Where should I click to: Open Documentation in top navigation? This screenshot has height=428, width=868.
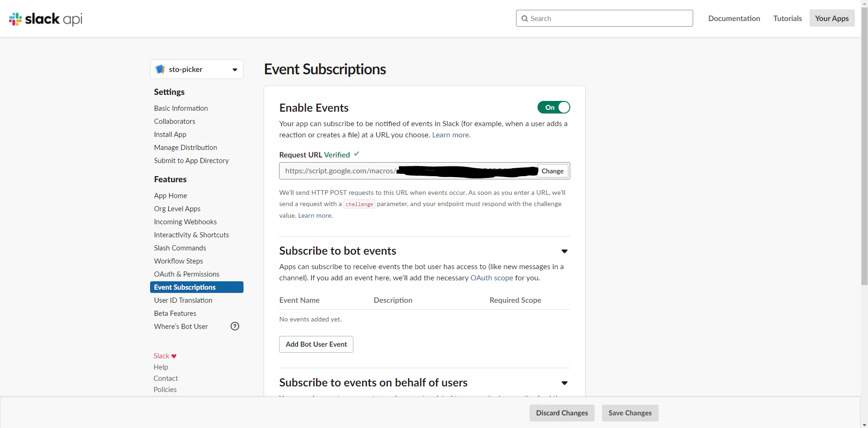(734, 18)
